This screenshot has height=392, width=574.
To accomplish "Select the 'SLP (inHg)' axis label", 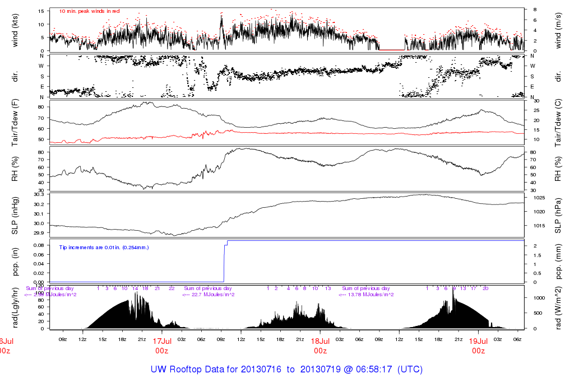I will [x=15, y=216].
